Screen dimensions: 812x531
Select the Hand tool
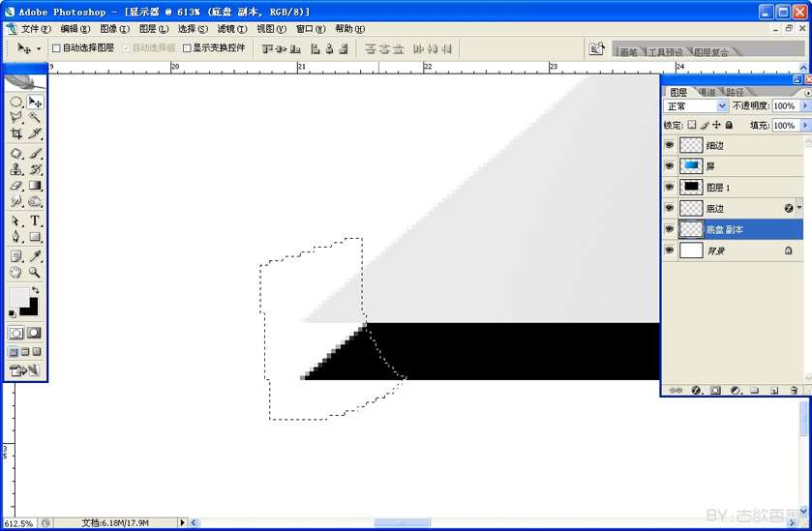click(16, 273)
